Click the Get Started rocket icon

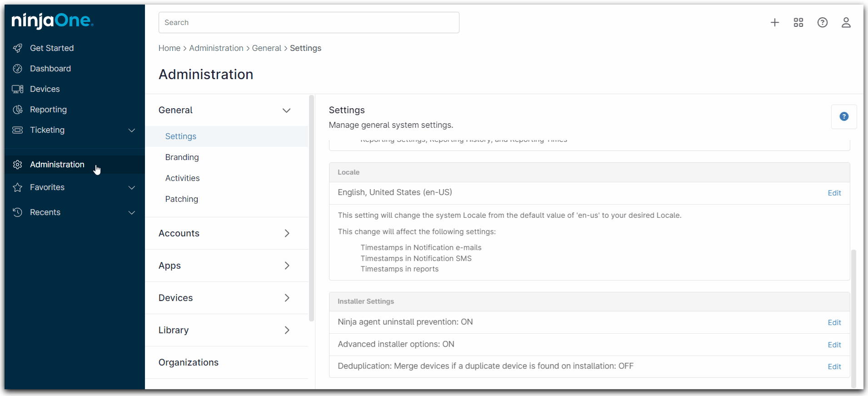(18, 48)
